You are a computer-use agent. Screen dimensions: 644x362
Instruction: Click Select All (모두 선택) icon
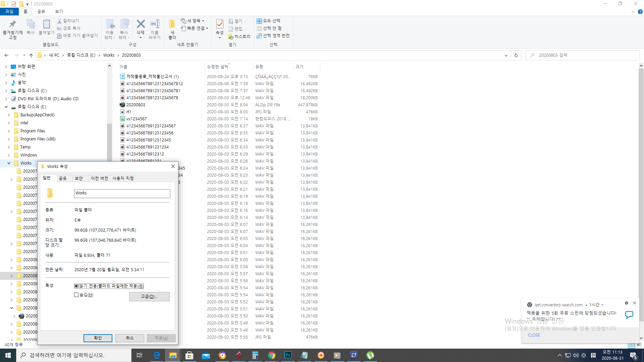[259, 21]
